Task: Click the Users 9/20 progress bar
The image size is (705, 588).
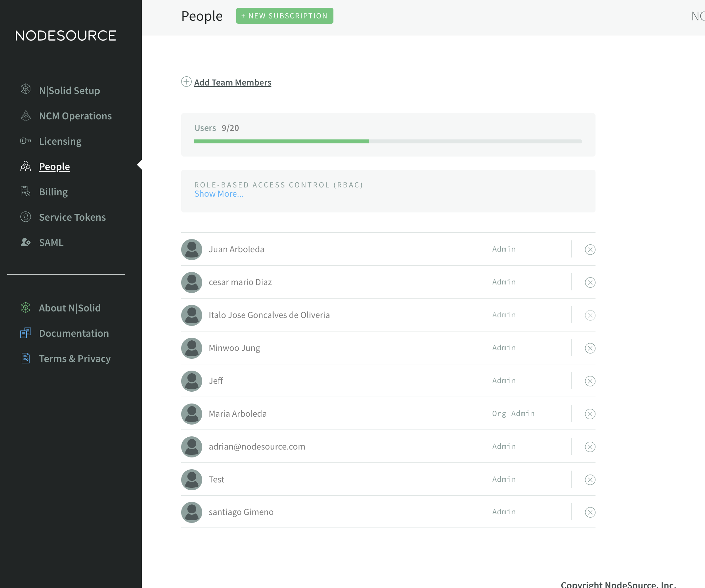Action: coord(388,141)
